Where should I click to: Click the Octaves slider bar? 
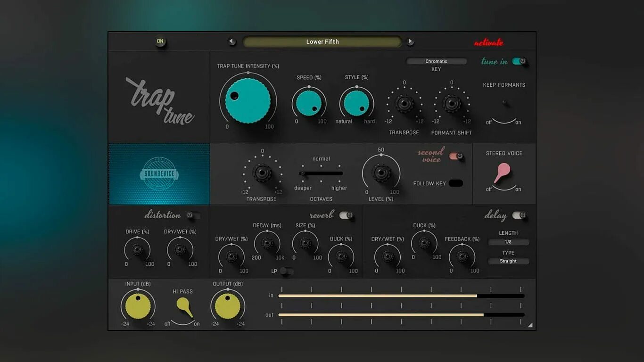tap(322, 173)
